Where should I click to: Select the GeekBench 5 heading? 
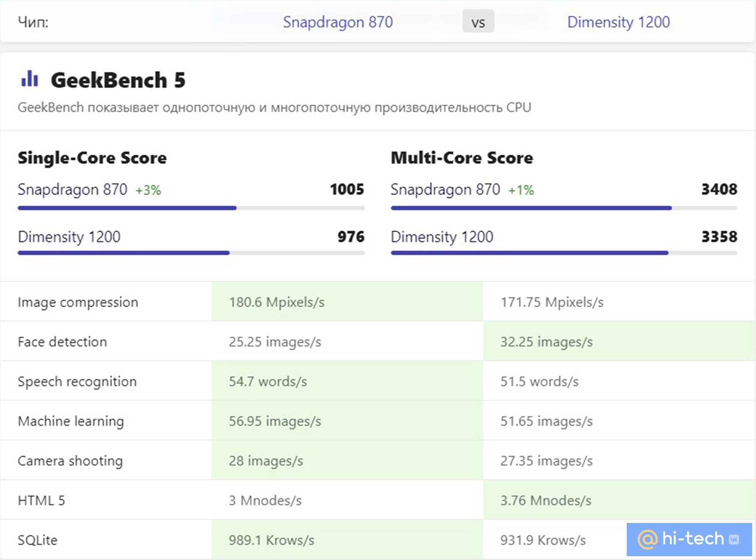coord(118,80)
